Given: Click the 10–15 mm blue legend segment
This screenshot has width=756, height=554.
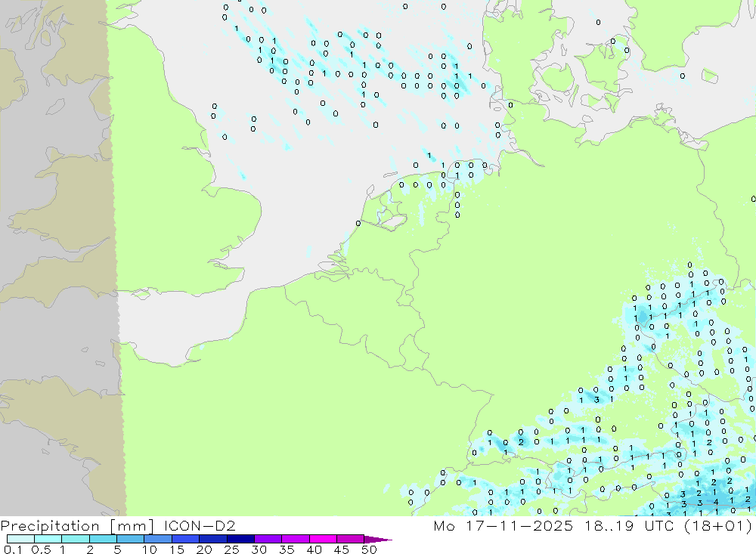Looking at the screenshot, I should click(158, 539).
